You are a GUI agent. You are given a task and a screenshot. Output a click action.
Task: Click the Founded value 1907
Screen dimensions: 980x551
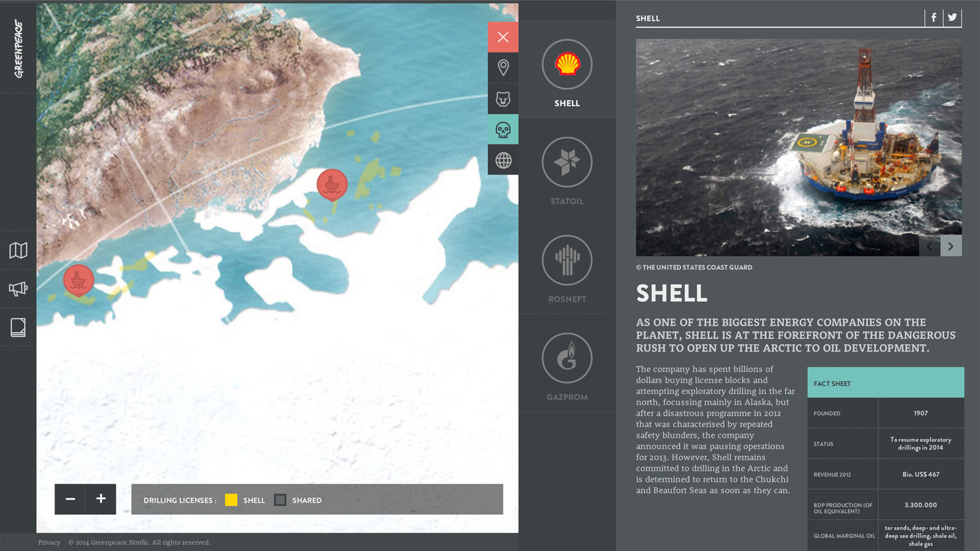921,413
